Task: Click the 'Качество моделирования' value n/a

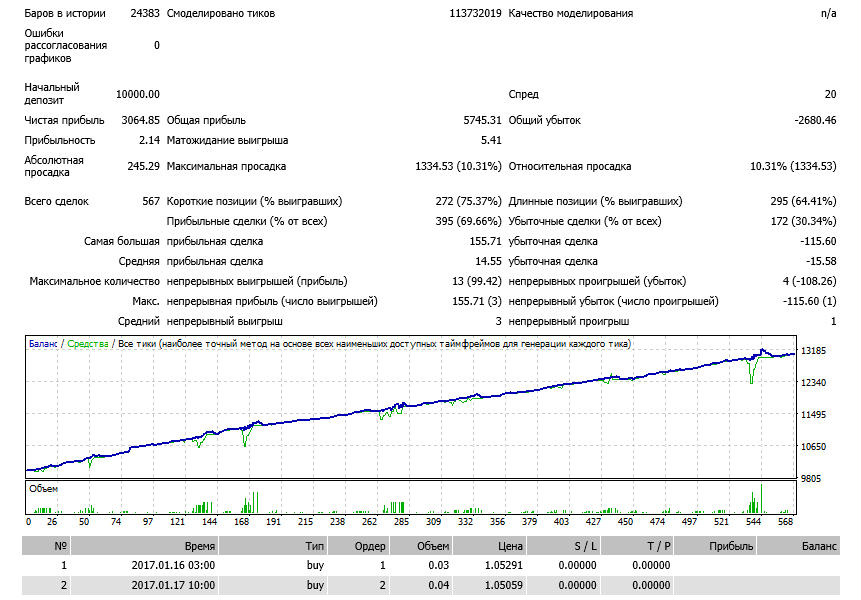Action: click(828, 13)
